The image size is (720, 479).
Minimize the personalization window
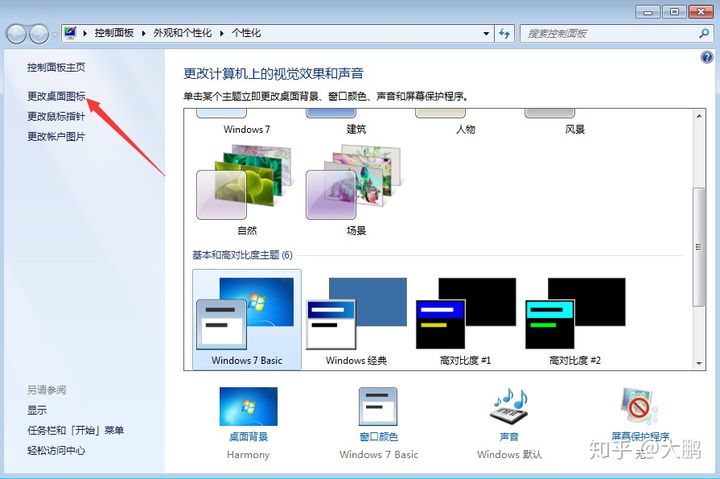click(x=648, y=11)
